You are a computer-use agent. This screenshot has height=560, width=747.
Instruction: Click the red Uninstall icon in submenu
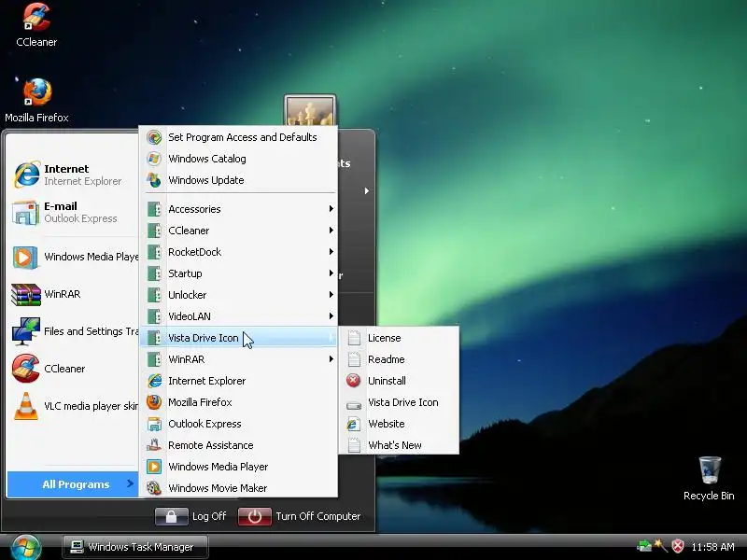pos(354,381)
